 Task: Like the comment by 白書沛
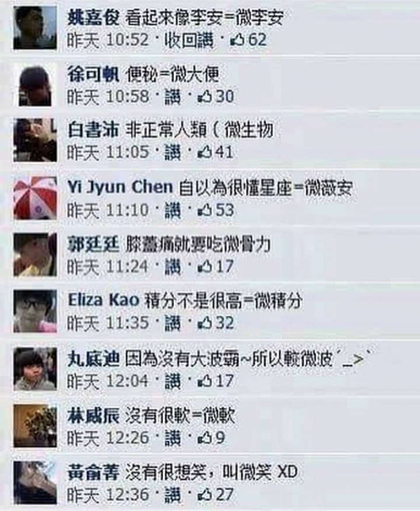coord(173,152)
